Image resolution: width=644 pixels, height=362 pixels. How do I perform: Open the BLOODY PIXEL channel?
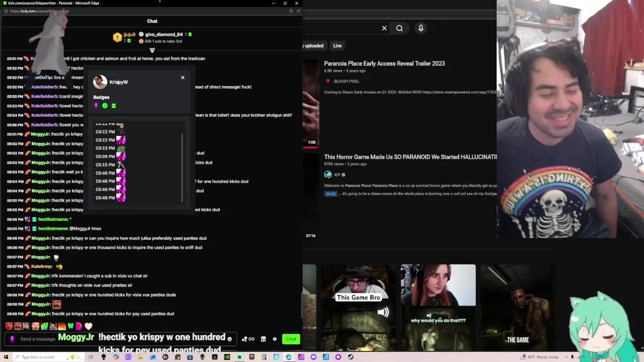click(x=346, y=81)
